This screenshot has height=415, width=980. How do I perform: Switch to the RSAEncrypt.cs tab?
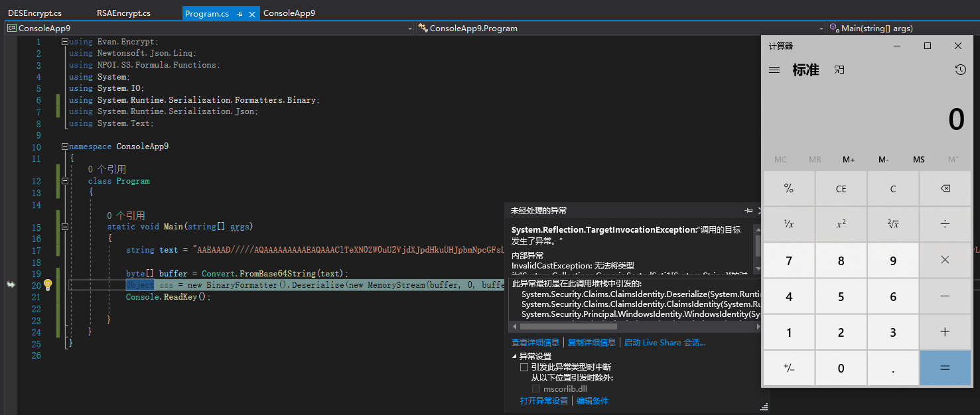[123, 13]
